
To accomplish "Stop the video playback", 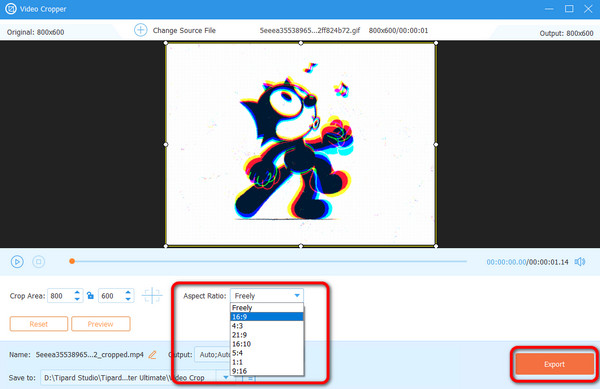I will [38, 262].
